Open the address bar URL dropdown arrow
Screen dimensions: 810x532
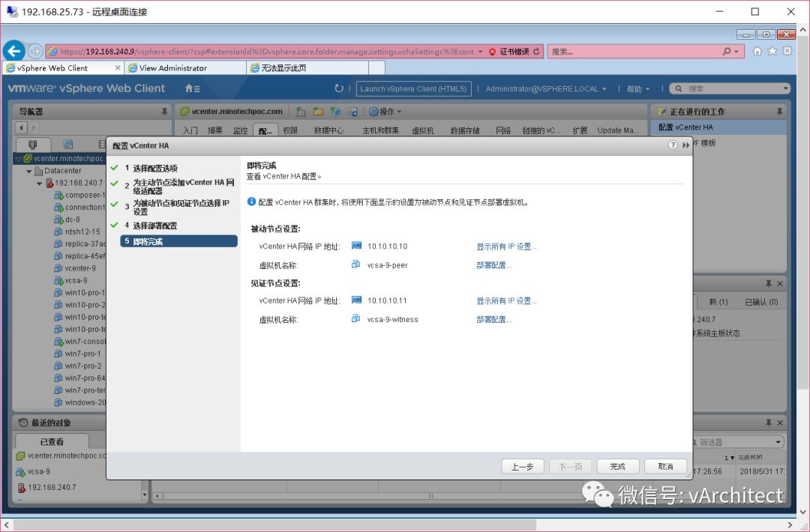pyautogui.click(x=481, y=52)
